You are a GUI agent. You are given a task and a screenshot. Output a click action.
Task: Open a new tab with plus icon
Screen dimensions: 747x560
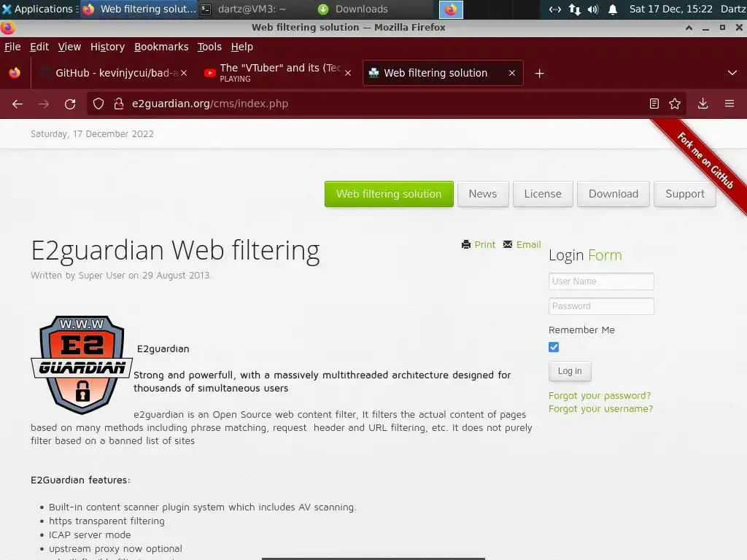pos(539,74)
